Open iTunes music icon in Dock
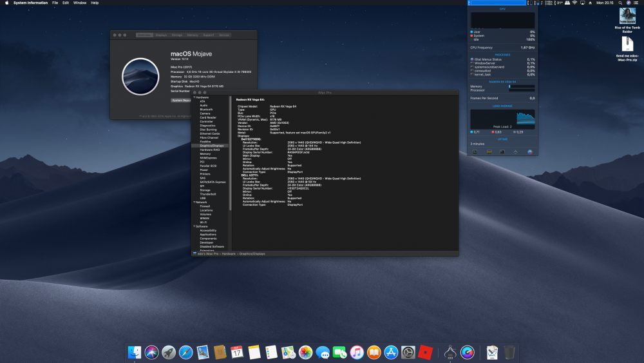Image resolution: width=644 pixels, height=363 pixels. (x=357, y=352)
